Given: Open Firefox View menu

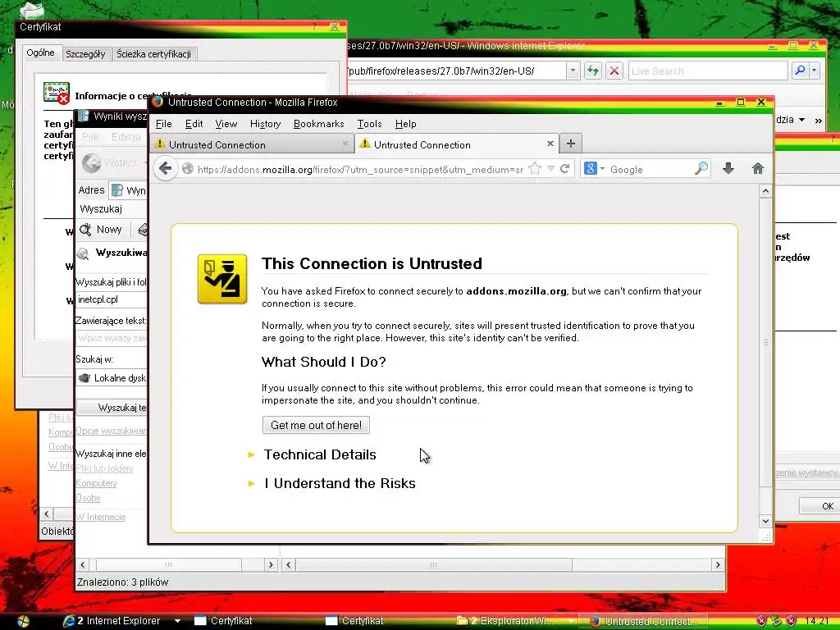Looking at the screenshot, I should pos(226,124).
